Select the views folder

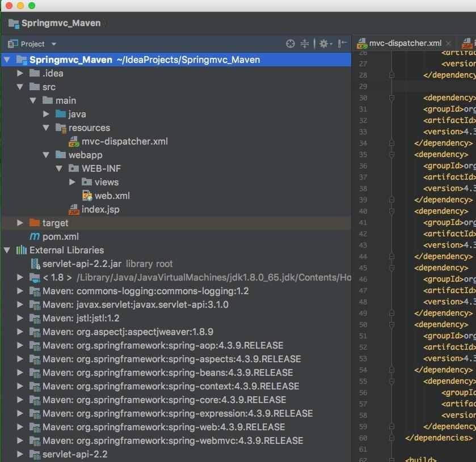pyautogui.click(x=107, y=182)
